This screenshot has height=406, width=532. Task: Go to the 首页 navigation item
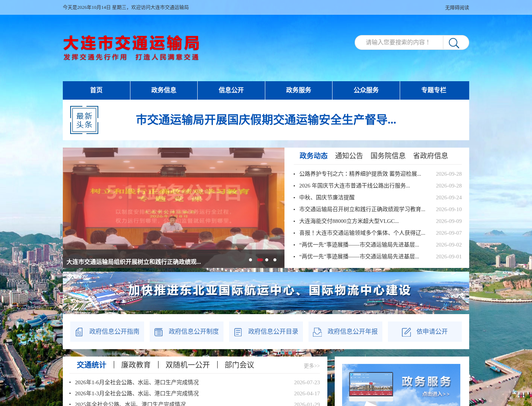click(96, 90)
